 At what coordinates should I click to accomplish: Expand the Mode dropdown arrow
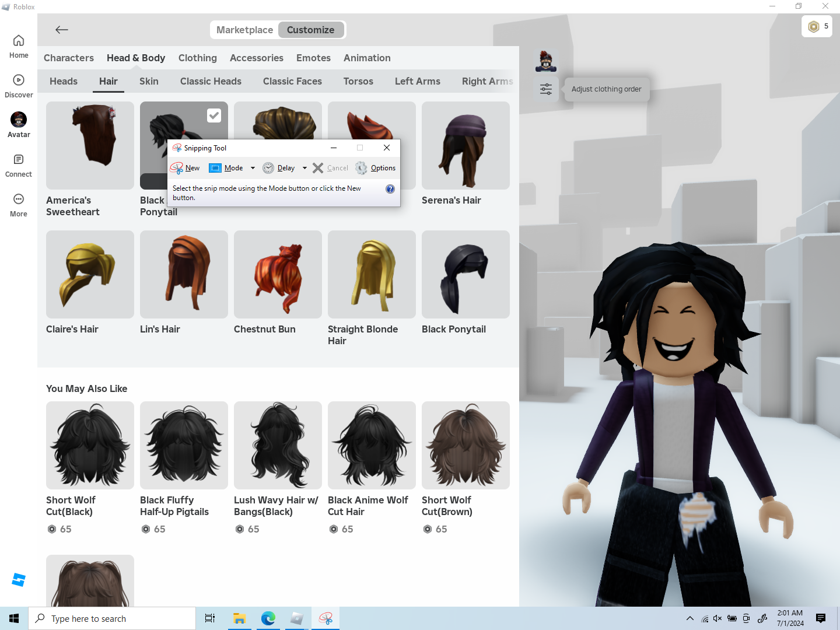253,168
